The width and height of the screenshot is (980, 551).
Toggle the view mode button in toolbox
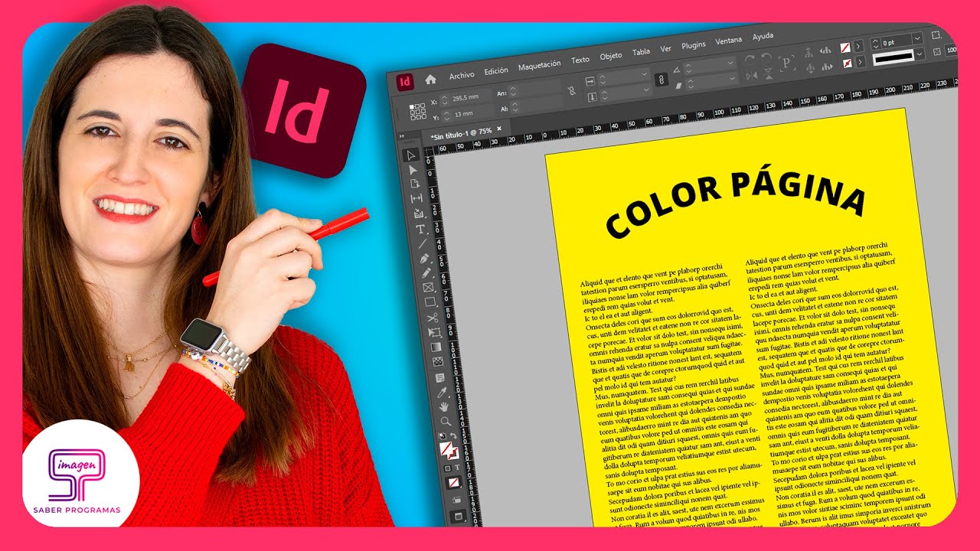click(459, 517)
